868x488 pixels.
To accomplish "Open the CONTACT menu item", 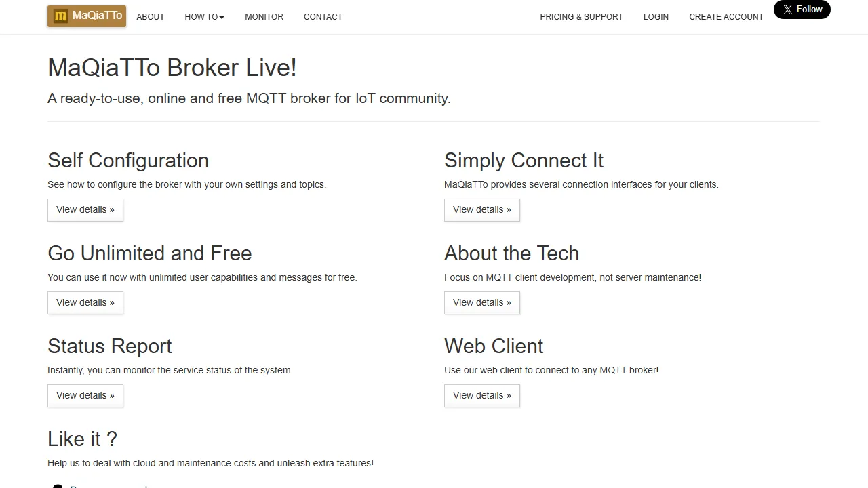I will (x=323, y=16).
